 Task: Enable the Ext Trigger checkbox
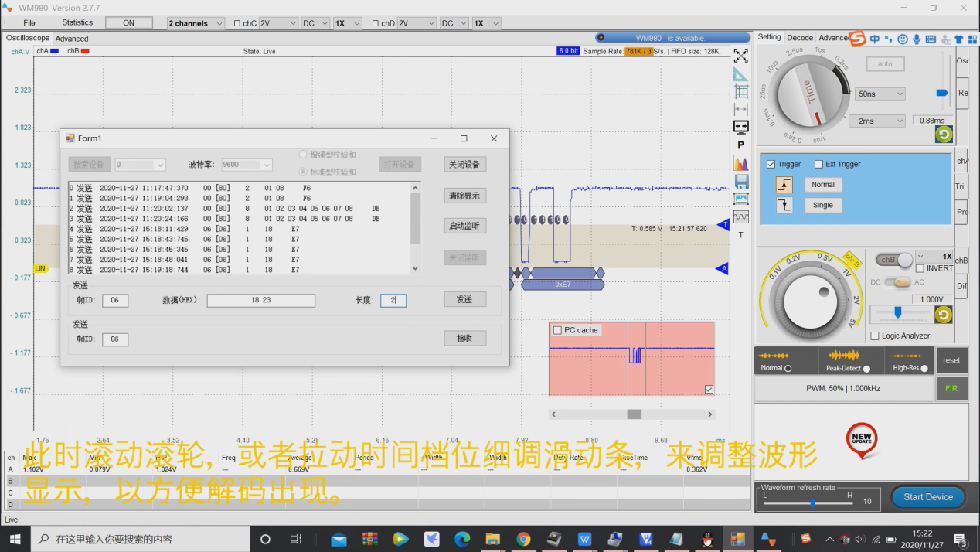point(819,164)
